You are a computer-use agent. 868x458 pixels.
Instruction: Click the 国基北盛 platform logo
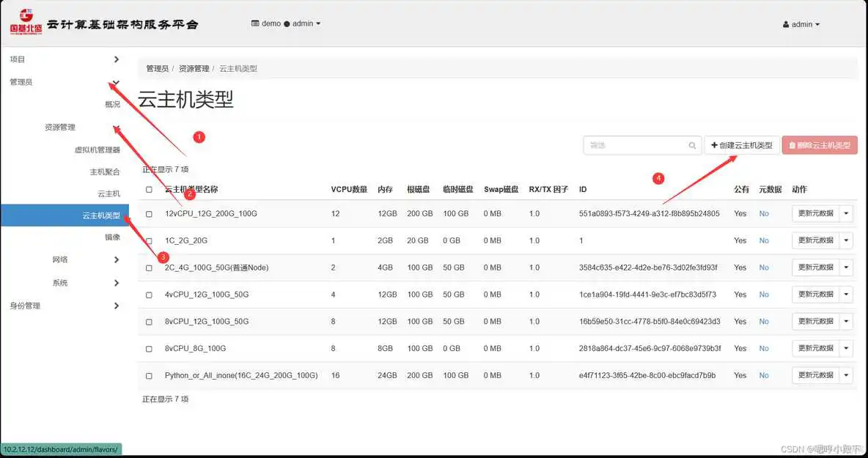25,22
